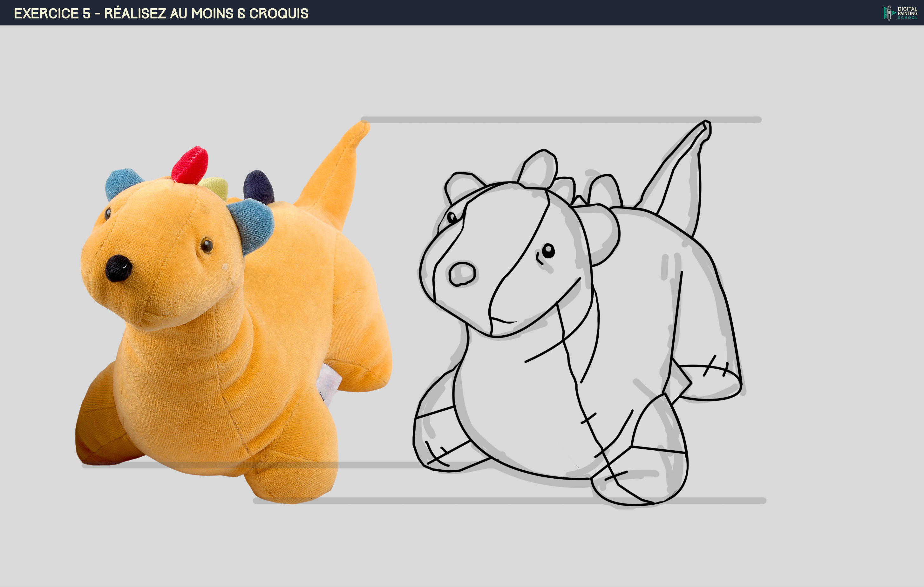Screen dimensions: 924x587
Task: Click the sketched dinosaur's tail tip
Action: coord(706,127)
